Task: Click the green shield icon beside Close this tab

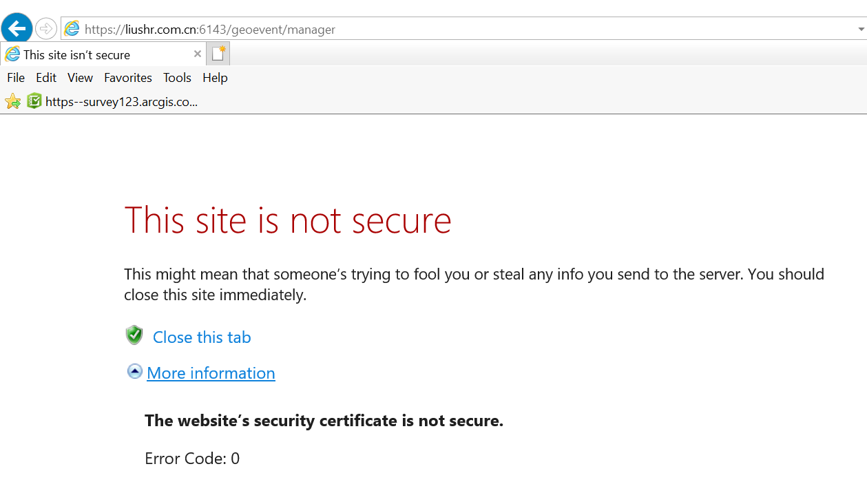Action: click(x=134, y=336)
